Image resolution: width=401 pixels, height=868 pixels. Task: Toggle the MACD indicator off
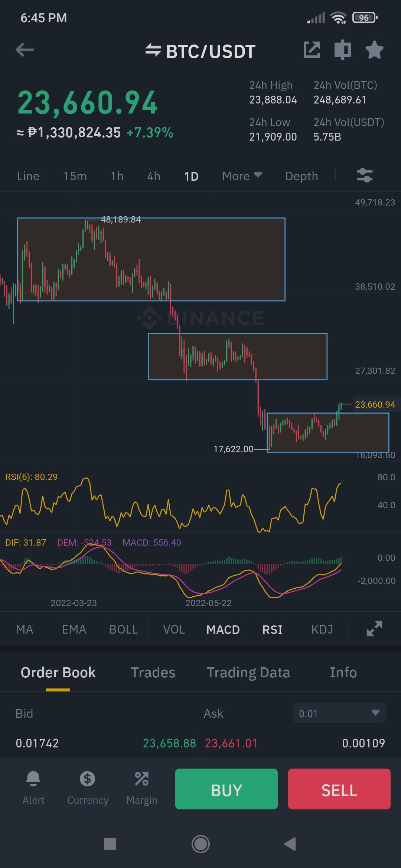coord(223,629)
